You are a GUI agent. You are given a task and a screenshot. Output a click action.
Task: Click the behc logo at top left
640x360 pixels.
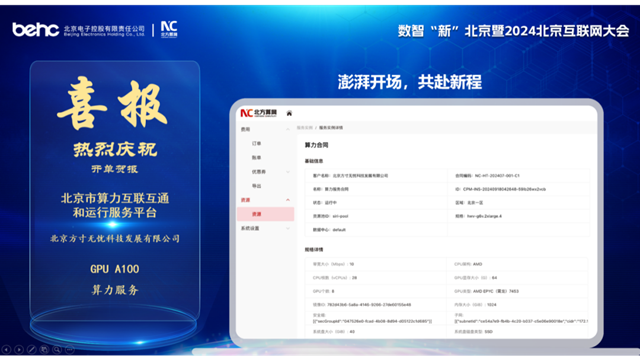(x=36, y=30)
